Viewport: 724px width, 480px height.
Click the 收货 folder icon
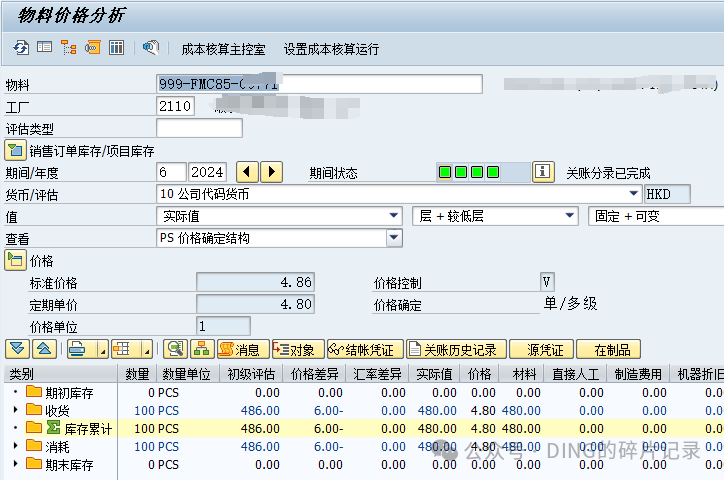click(34, 409)
